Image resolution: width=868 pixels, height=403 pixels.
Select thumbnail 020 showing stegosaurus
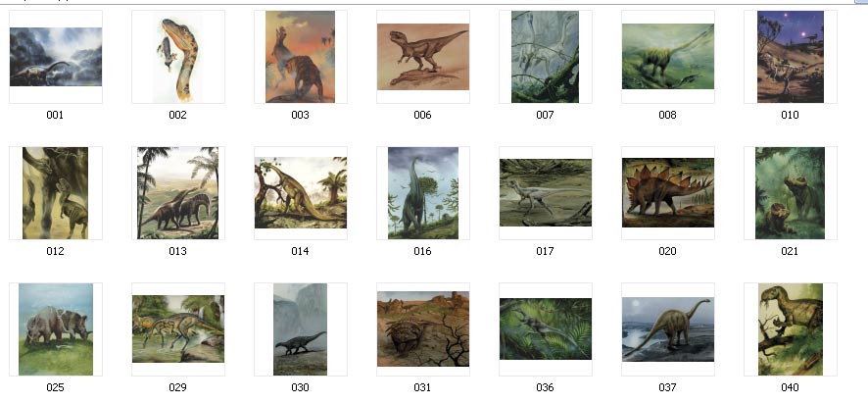point(667,193)
